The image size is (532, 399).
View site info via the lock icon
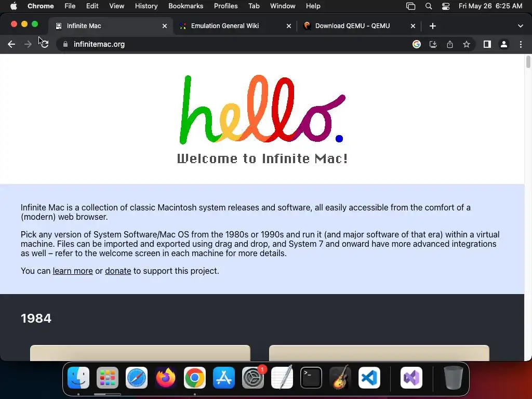[65, 44]
